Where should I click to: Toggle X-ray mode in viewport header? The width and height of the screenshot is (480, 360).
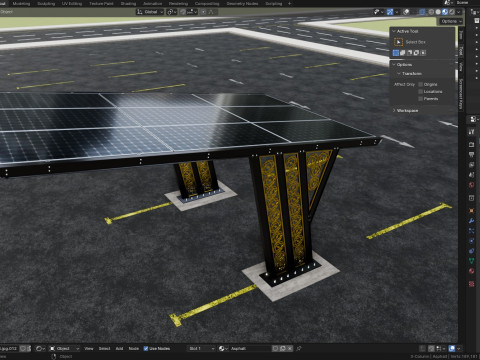pyautogui.click(x=422, y=12)
